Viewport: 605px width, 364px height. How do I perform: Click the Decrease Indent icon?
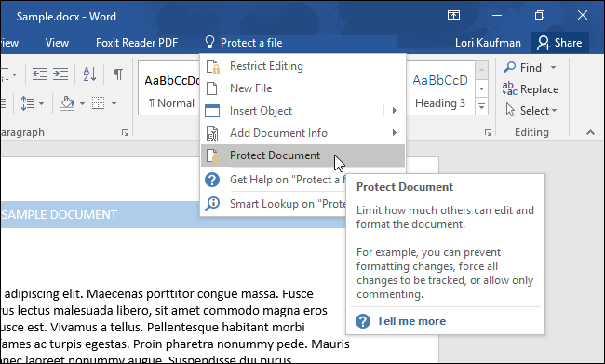click(40, 74)
